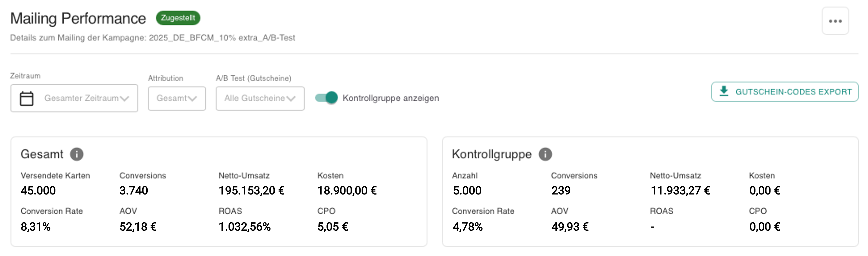
Task: Click the Zugestellt status badge
Action: tap(178, 18)
